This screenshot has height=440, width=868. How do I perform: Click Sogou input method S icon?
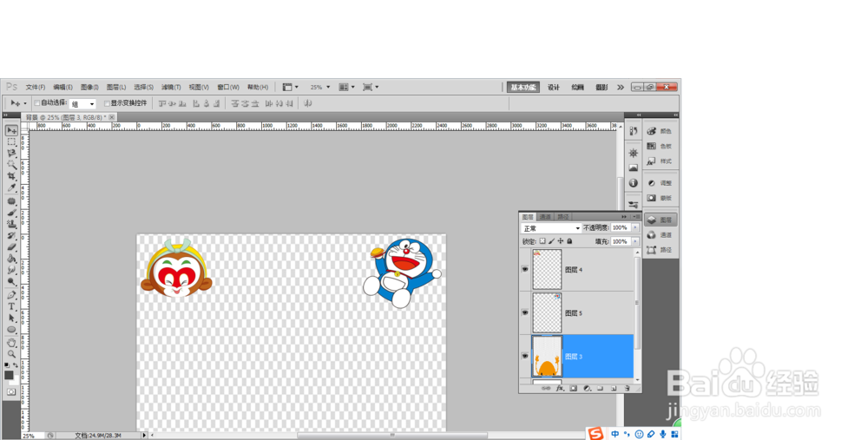[595, 434]
